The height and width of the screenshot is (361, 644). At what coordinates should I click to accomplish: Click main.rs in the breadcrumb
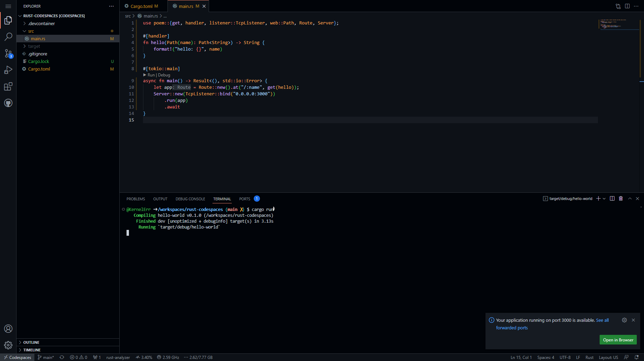[x=151, y=16]
